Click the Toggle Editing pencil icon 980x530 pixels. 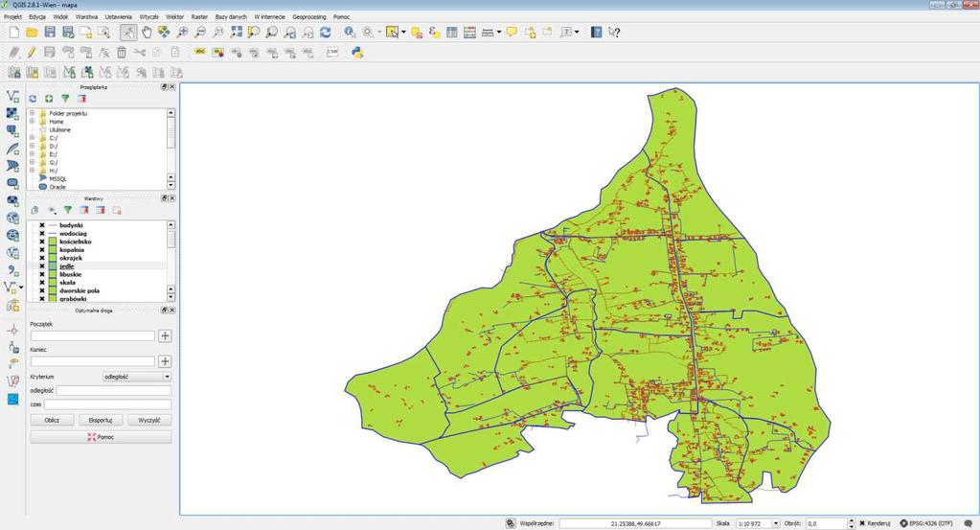[x=32, y=53]
